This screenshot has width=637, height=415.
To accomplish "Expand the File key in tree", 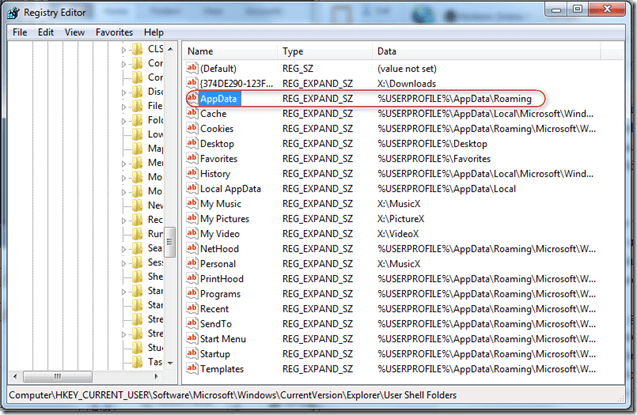I will coord(124,105).
